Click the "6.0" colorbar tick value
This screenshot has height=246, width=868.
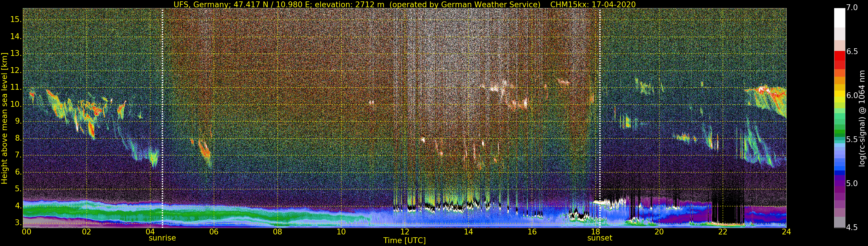tap(852, 96)
